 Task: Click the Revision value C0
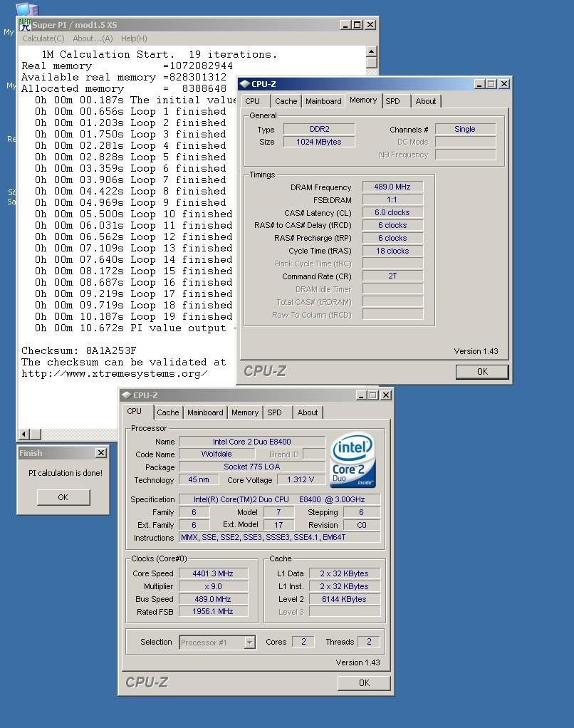362,525
